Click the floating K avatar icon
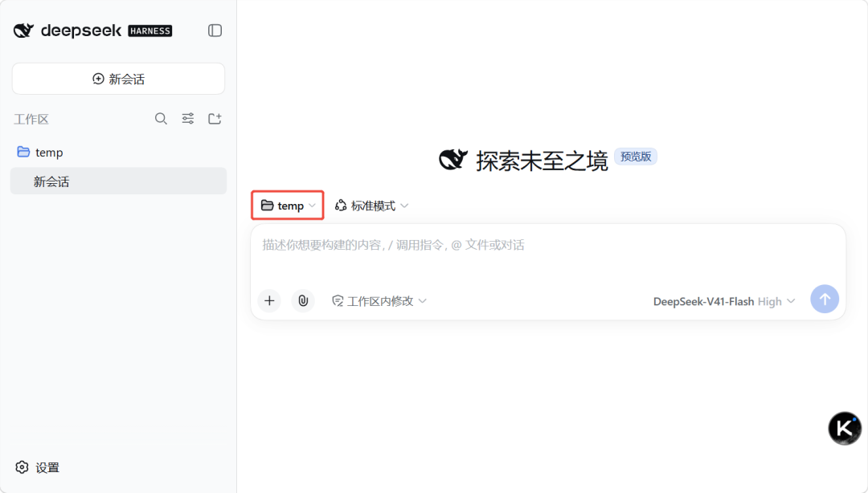The image size is (868, 493). pos(845,428)
